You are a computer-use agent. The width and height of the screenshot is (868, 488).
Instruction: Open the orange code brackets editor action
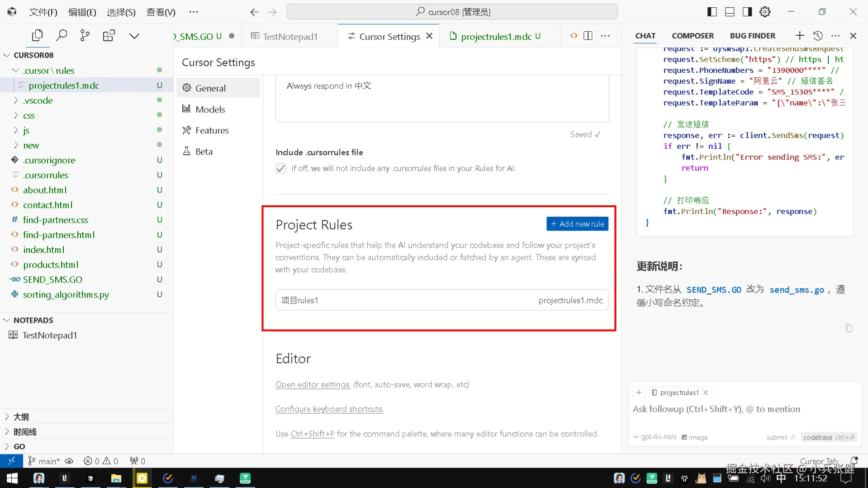[574, 36]
